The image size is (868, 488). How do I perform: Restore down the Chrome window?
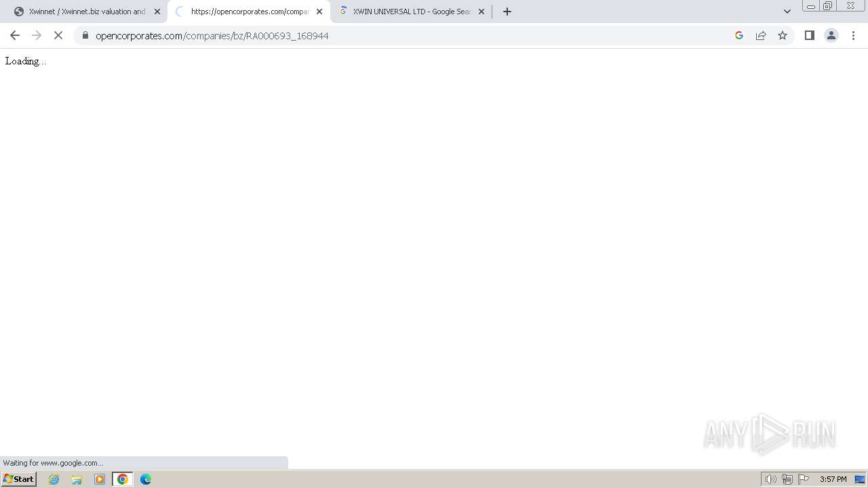coord(828,6)
